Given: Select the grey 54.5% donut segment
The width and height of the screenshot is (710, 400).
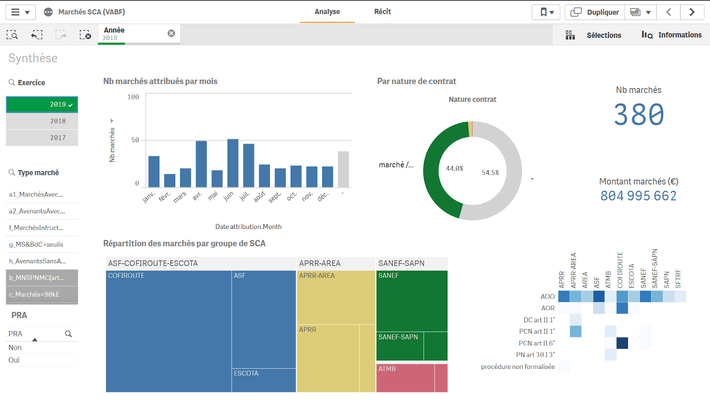Looking at the screenshot, I should [514, 171].
